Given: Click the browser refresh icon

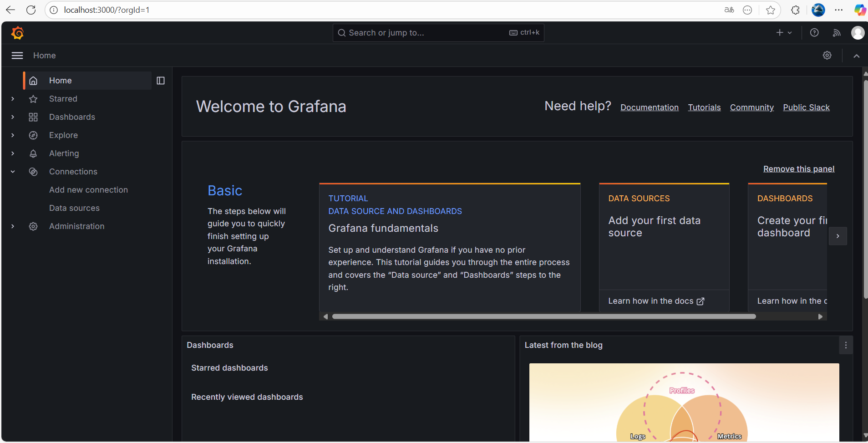Looking at the screenshot, I should [x=31, y=10].
